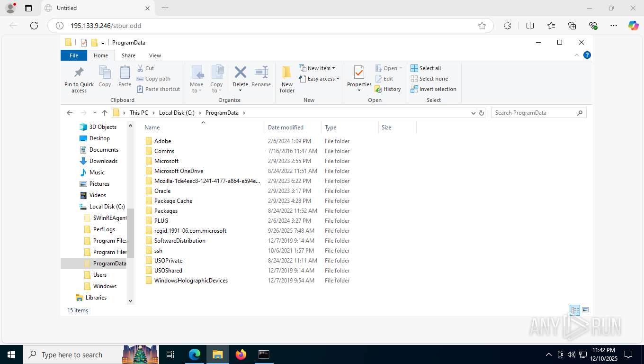Viewport: 644px width, 364px height.
Task: Switch to the Share ribbon tab
Action: [x=128, y=55]
